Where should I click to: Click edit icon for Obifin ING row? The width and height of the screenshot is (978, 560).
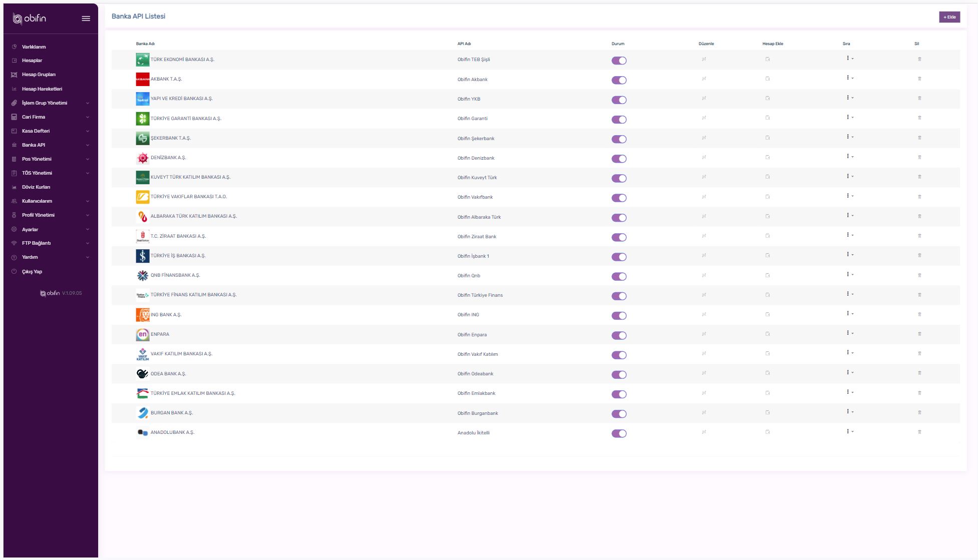click(704, 314)
